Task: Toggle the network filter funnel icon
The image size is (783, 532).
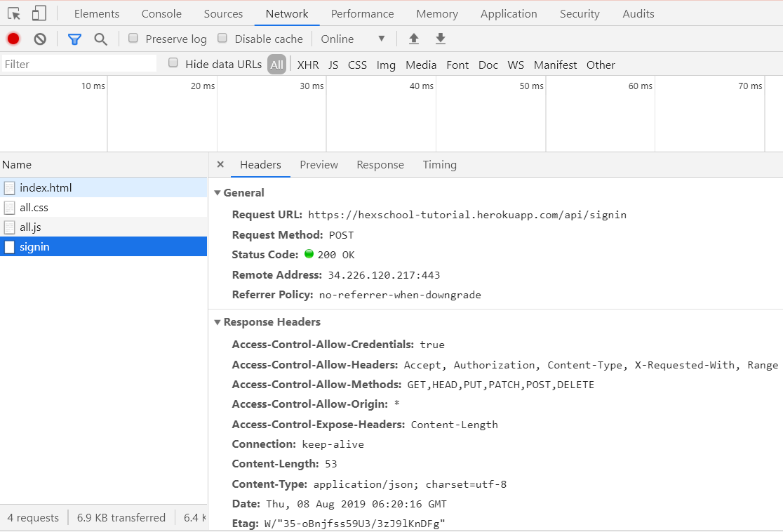Action: (74, 39)
